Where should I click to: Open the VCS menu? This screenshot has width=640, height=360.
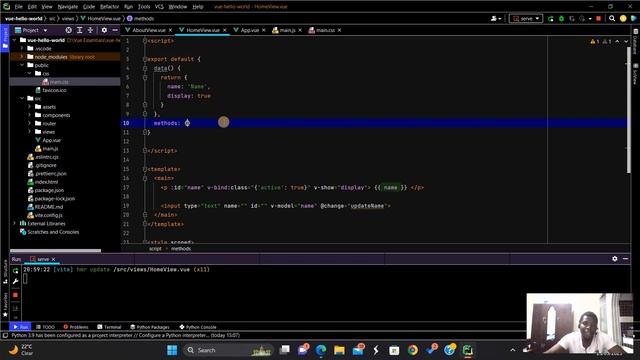(x=159, y=7)
